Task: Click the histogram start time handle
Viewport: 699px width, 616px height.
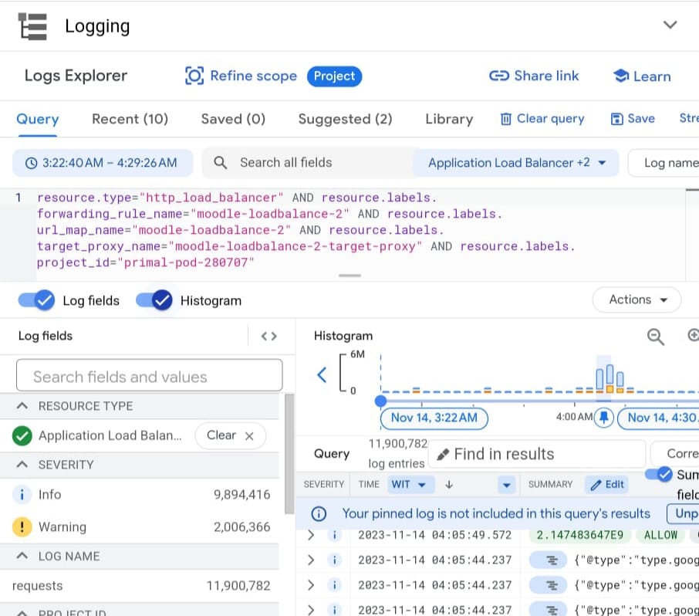Action: click(x=380, y=401)
